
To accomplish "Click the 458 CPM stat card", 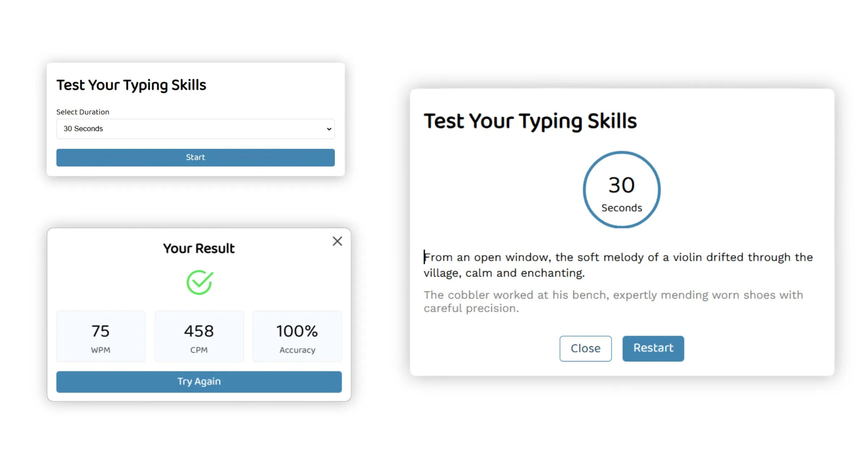I will pos(199,336).
